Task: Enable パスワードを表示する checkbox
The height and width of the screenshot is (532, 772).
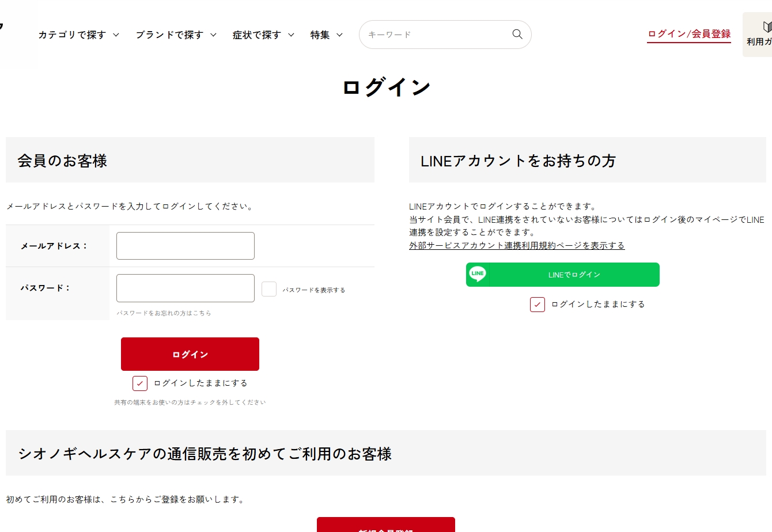Action: (x=268, y=289)
